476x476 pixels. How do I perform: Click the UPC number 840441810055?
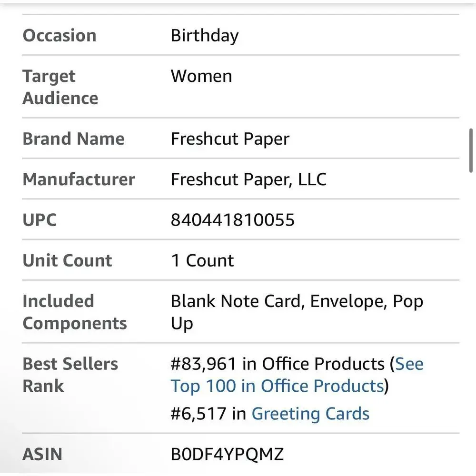[233, 219]
